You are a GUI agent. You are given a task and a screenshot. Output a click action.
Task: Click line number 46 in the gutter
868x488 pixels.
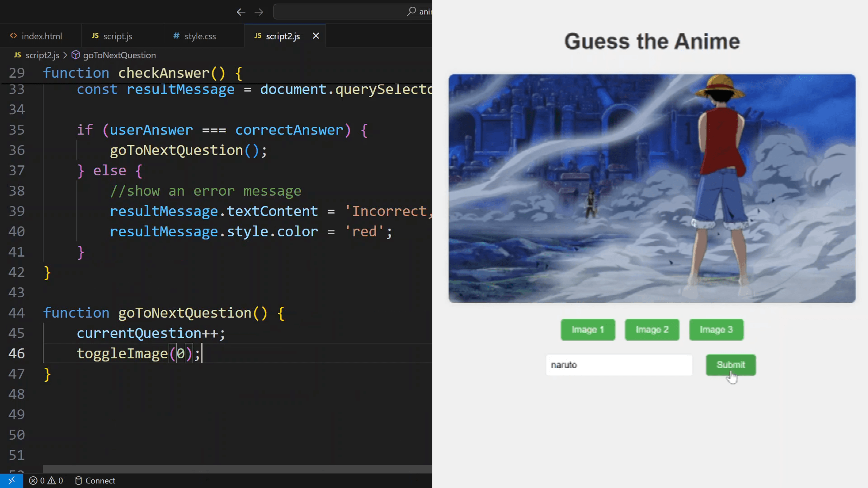click(17, 353)
